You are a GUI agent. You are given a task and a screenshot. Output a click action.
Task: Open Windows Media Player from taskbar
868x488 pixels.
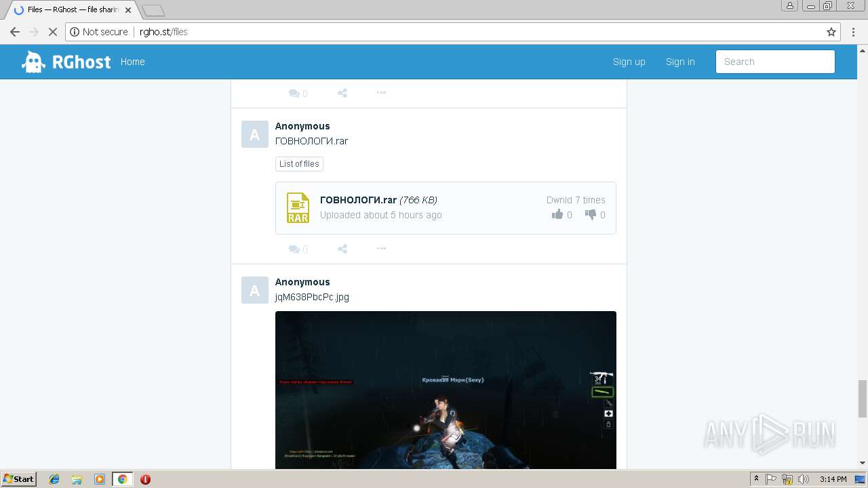(99, 479)
